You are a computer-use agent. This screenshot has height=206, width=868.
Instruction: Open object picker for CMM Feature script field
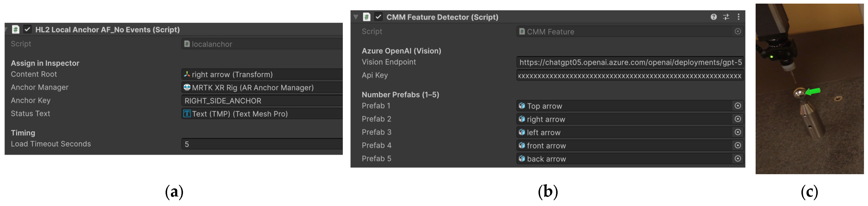point(738,31)
